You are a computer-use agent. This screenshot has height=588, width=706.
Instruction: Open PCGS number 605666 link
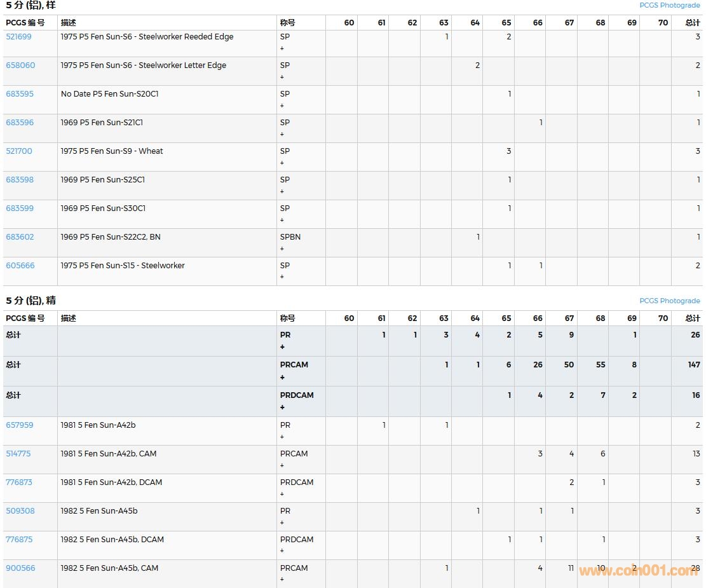coord(20,266)
